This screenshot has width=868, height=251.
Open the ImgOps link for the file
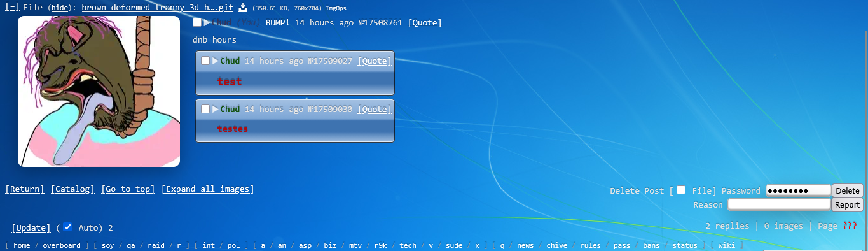[x=336, y=9]
